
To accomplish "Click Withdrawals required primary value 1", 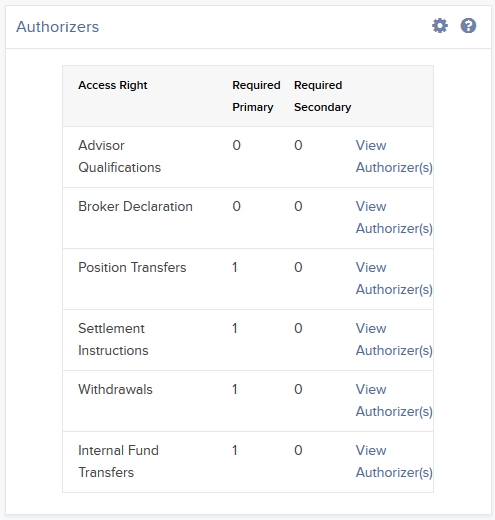I will click(235, 389).
